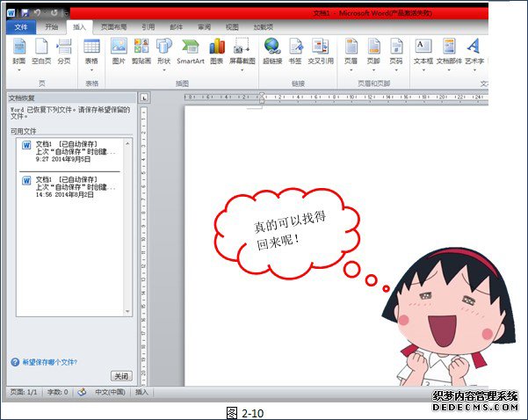Open the 剪贴画 clip art tool
This screenshot has height=420, width=528.
tap(141, 51)
